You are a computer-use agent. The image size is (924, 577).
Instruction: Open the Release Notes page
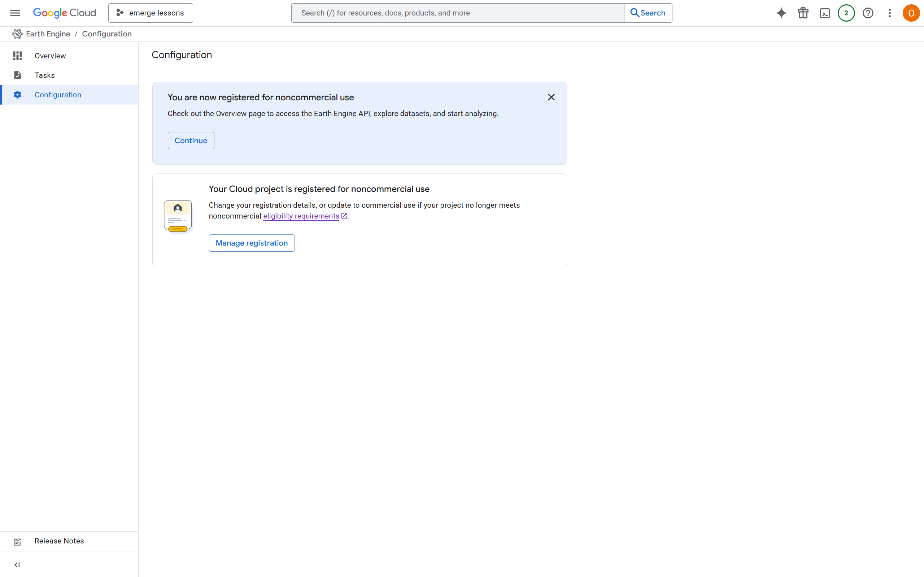tap(59, 541)
